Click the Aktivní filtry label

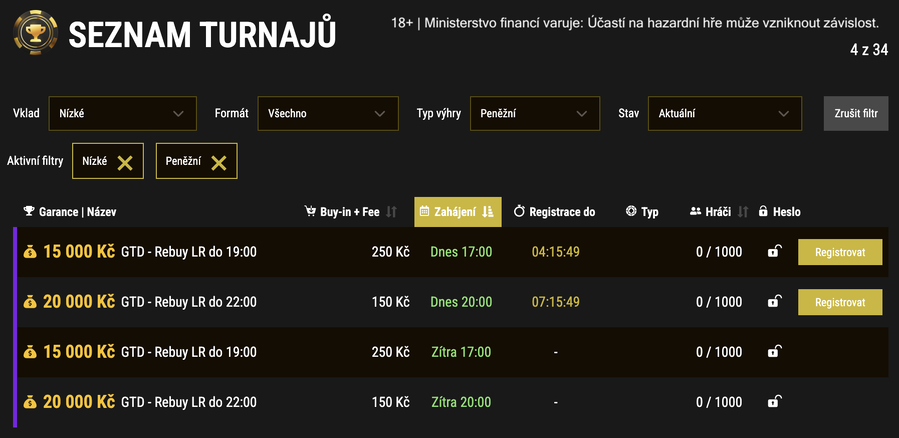[35, 162]
